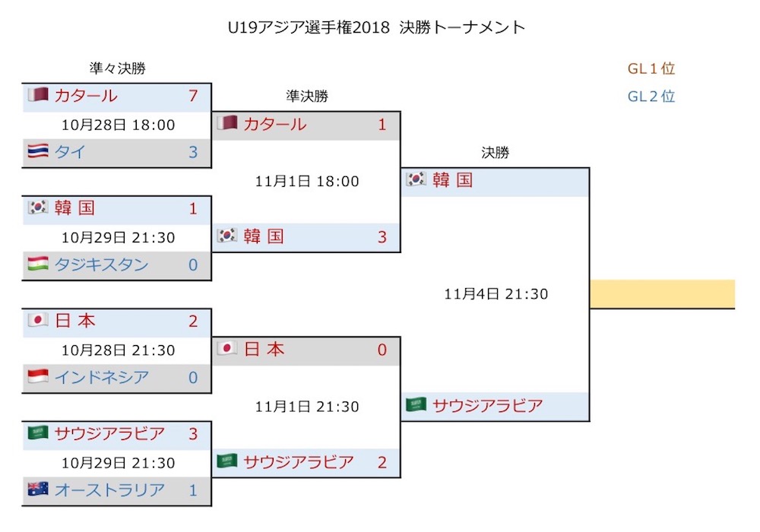Click Qatar's quarterfinal score of 7

point(193,96)
